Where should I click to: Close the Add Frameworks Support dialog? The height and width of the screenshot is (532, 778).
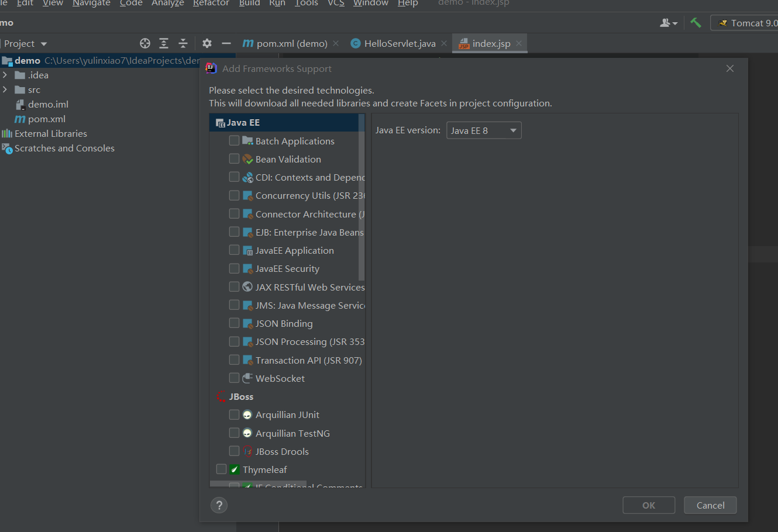730,68
